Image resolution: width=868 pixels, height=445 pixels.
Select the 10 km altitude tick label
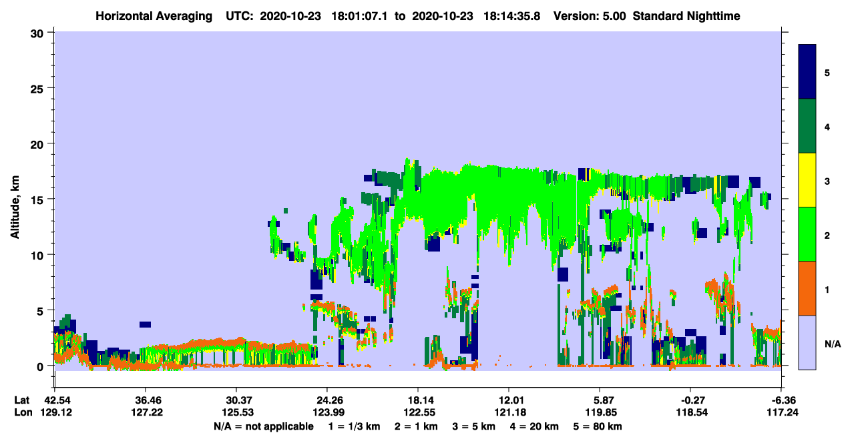[x=37, y=255]
